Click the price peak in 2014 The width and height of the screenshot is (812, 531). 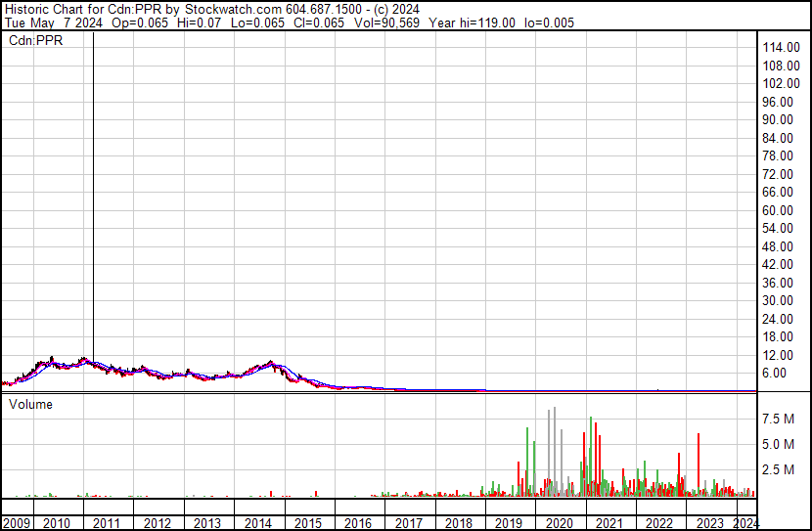click(x=270, y=364)
